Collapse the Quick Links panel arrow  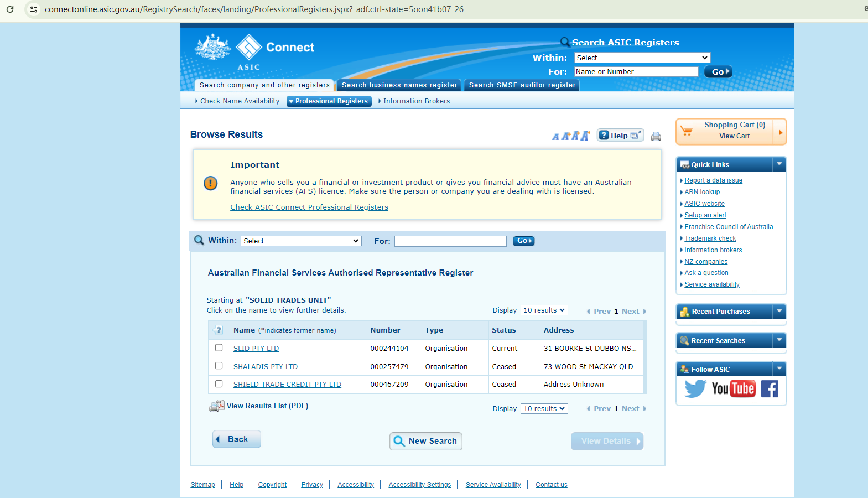pos(779,164)
